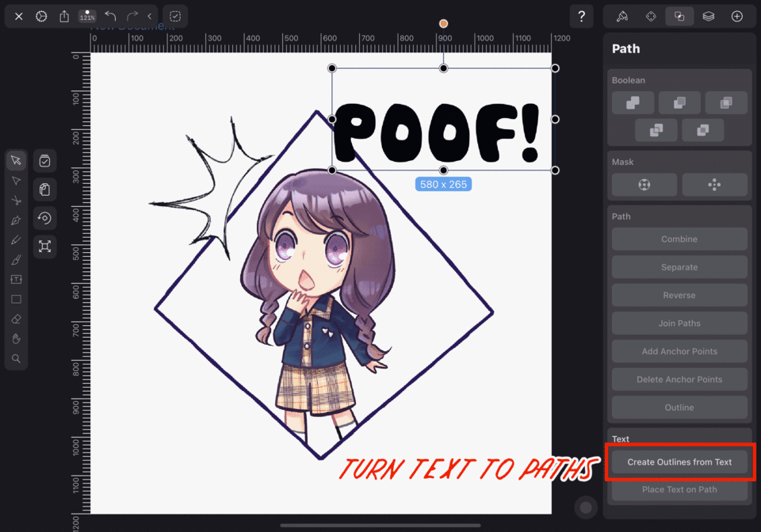Select the Text tool
Image resolution: width=761 pixels, height=532 pixels.
tap(16, 280)
